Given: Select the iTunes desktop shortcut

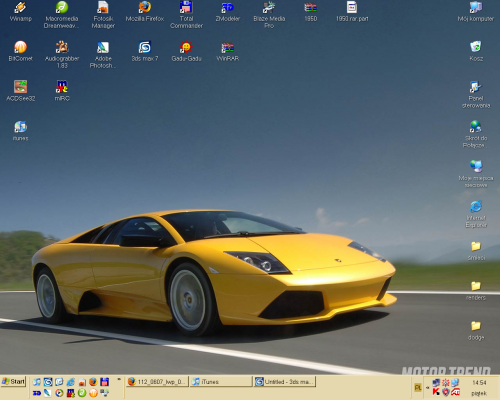Looking at the screenshot, I should pyautogui.click(x=21, y=131).
